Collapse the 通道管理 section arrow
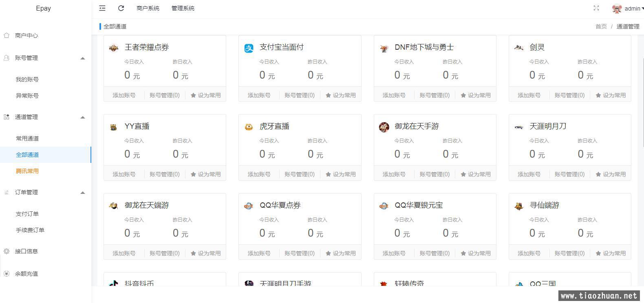Screen dimensions: 644x303 pos(83,117)
